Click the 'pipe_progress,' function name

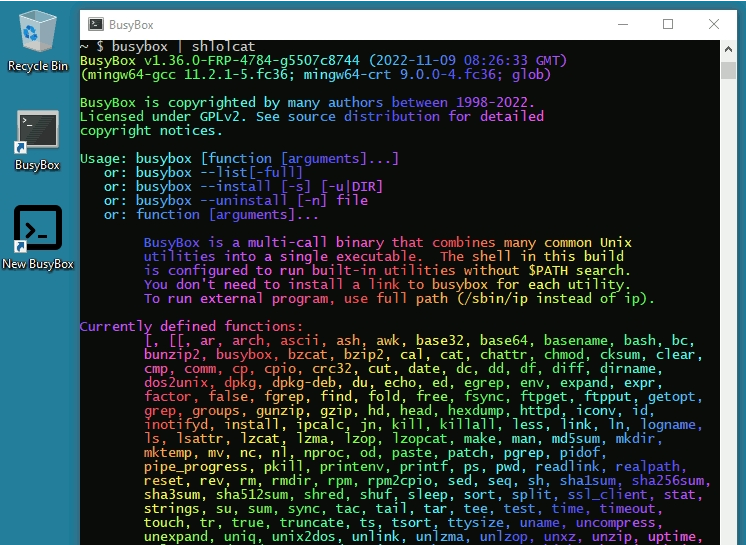[x=199, y=467]
